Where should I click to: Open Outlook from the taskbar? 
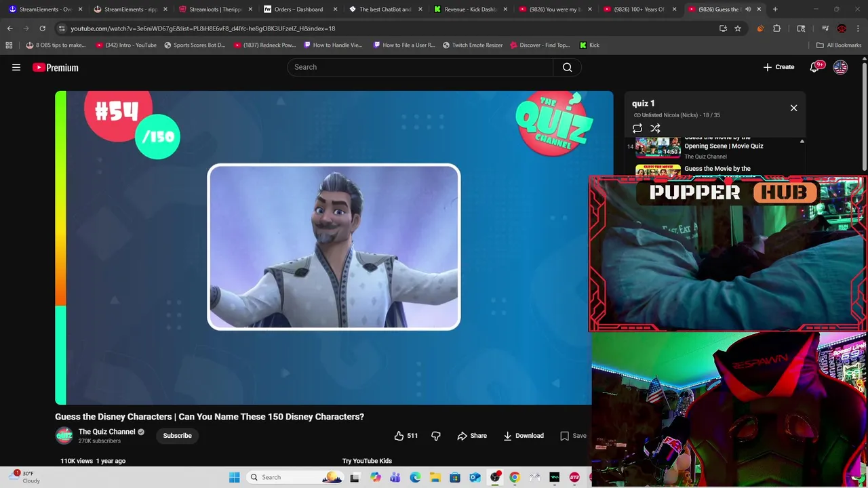tap(475, 477)
